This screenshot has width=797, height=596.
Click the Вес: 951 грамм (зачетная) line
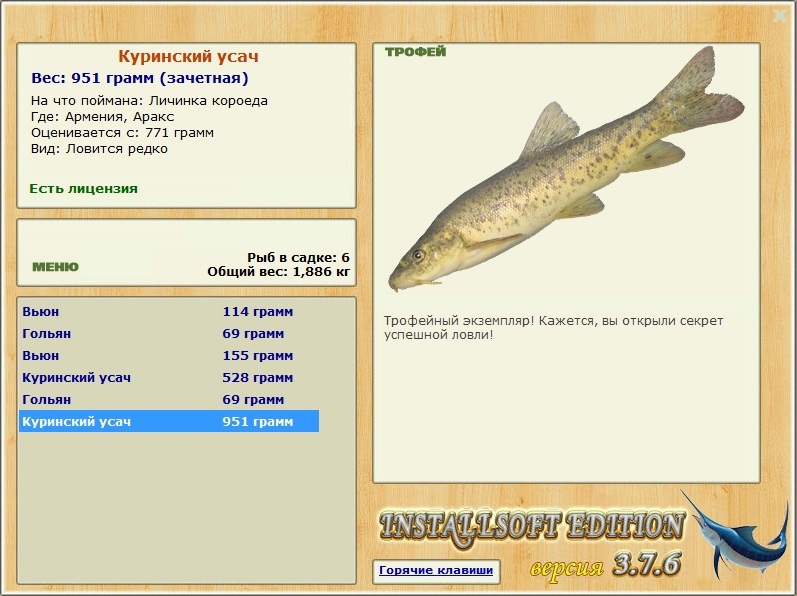[140, 78]
